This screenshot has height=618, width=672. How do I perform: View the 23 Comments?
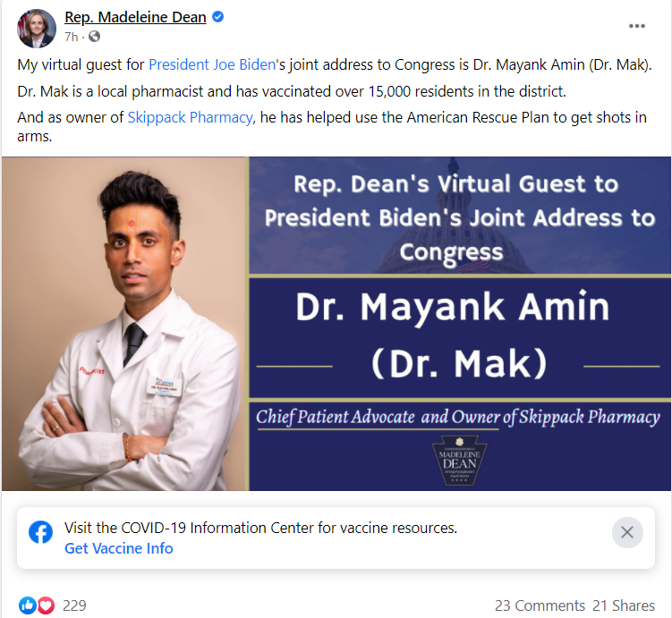[540, 605]
